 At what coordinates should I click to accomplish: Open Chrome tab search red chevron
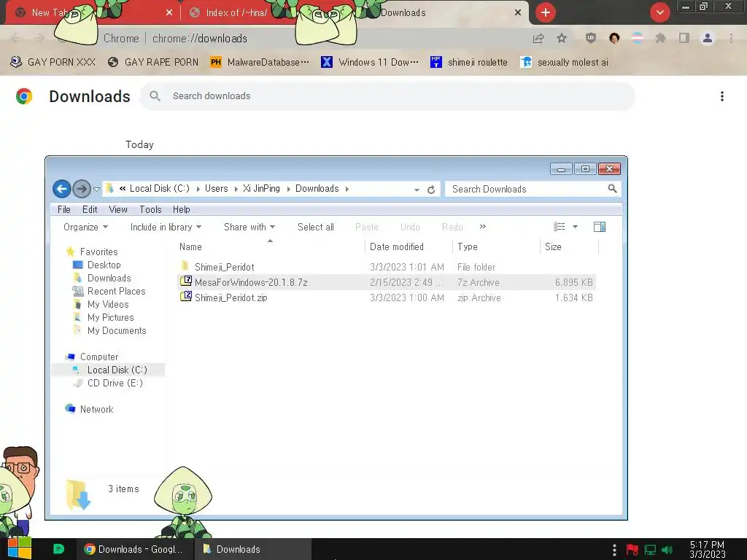[x=660, y=12]
